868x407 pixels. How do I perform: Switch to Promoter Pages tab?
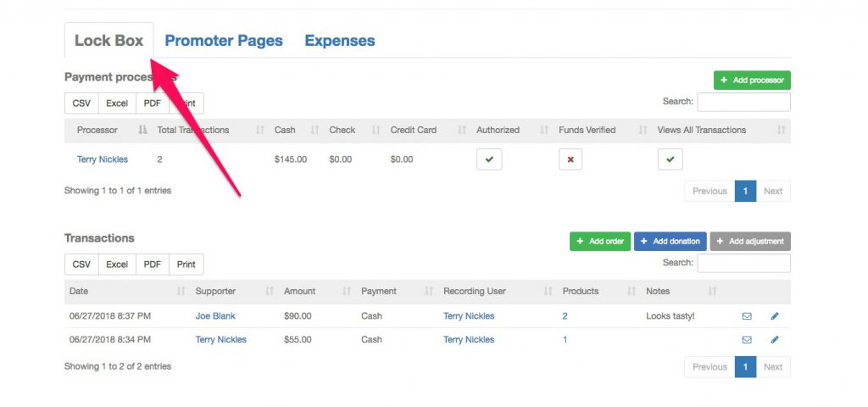point(224,41)
